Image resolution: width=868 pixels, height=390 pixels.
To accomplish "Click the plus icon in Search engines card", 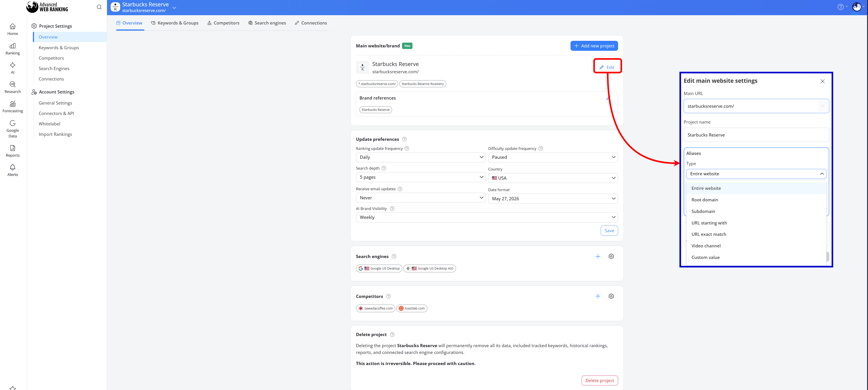I will click(x=598, y=256).
